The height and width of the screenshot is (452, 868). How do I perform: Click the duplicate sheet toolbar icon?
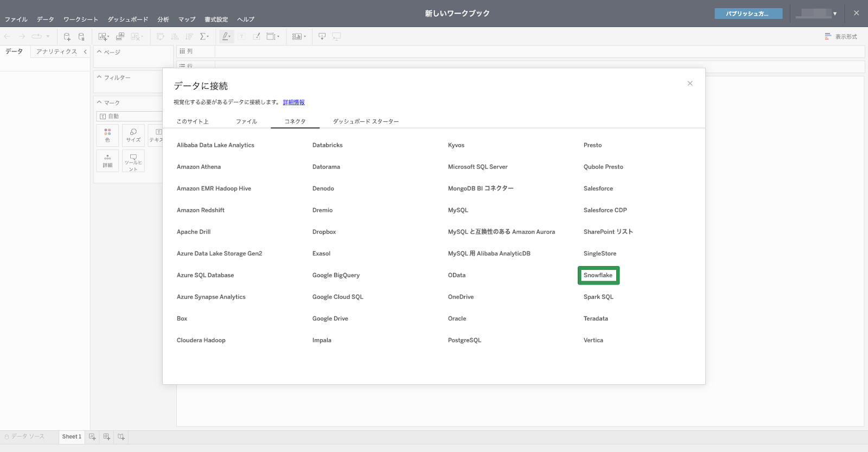click(120, 37)
